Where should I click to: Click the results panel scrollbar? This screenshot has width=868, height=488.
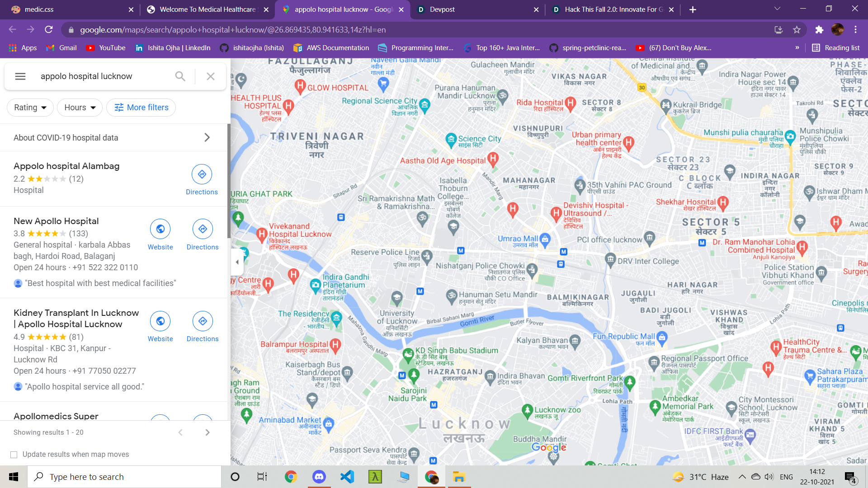point(229,181)
